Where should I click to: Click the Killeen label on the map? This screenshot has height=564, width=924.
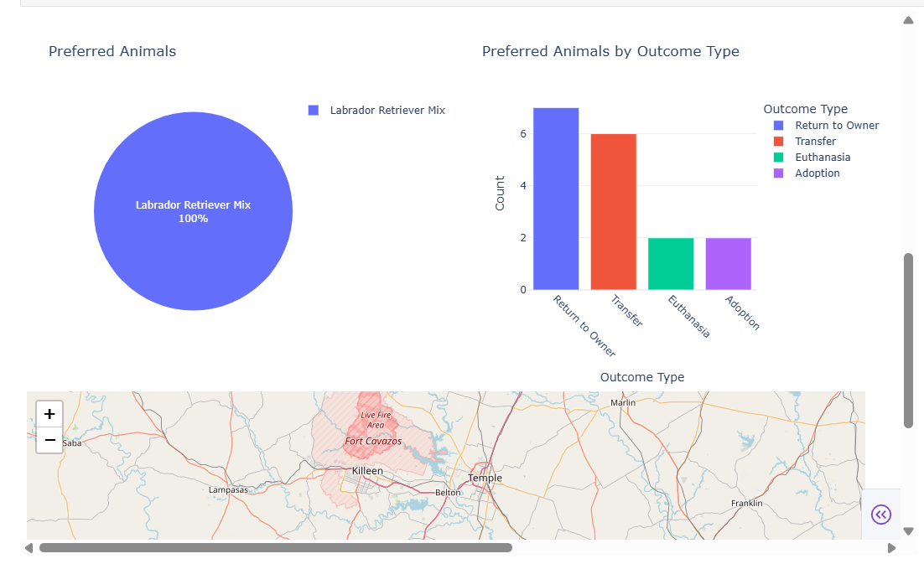click(367, 471)
